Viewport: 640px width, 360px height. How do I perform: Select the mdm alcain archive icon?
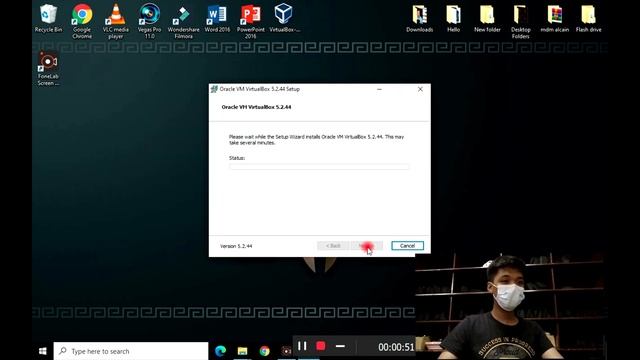point(554,18)
